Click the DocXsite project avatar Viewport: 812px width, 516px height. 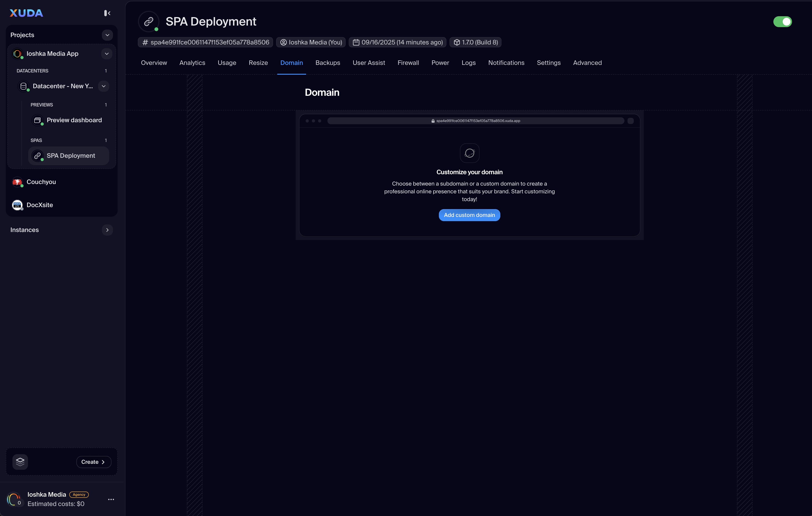coord(17,205)
